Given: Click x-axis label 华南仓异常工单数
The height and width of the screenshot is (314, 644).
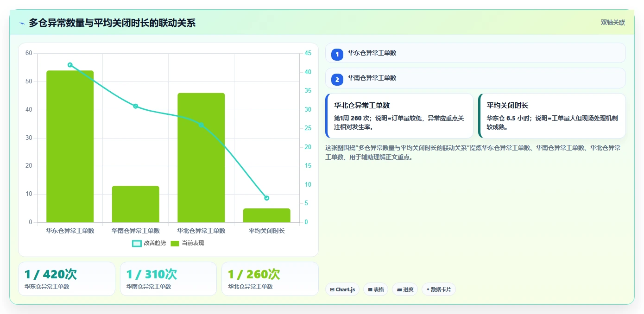Looking at the screenshot, I should click(x=136, y=231).
